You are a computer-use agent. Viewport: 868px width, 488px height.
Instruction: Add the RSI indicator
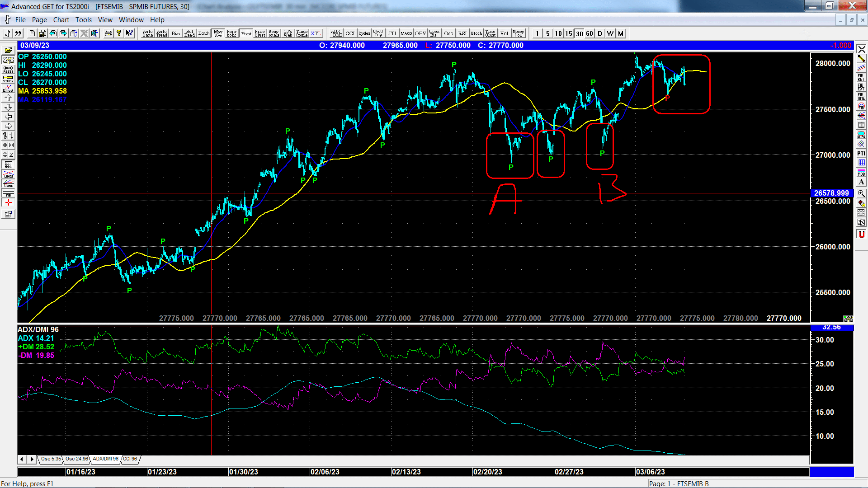pos(462,33)
